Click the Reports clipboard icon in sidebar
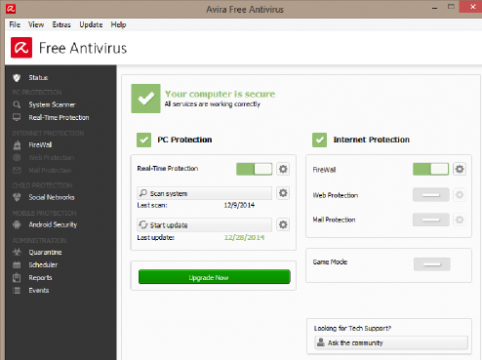Viewport: 482px width, 360px height. [17, 277]
